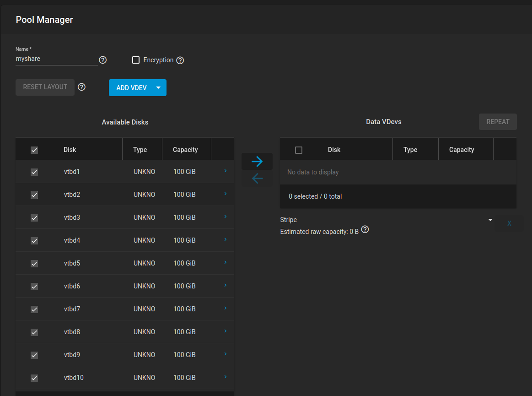Expand row chevron for disk vtbd5
The image size is (532, 396).
[226, 262]
